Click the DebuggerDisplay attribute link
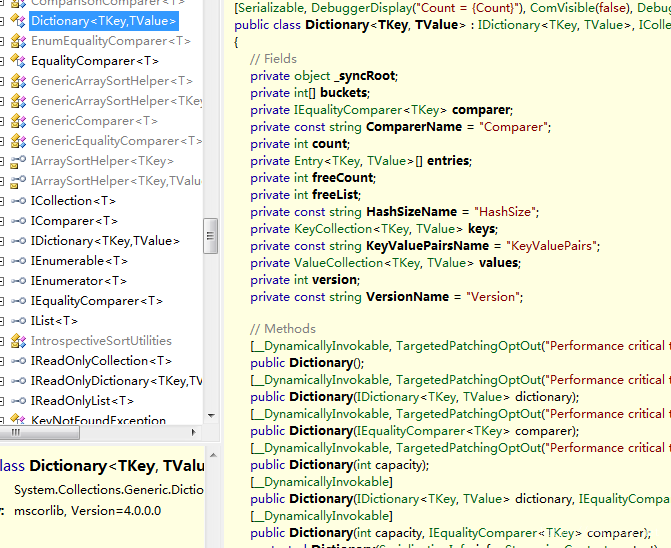 (360, 8)
